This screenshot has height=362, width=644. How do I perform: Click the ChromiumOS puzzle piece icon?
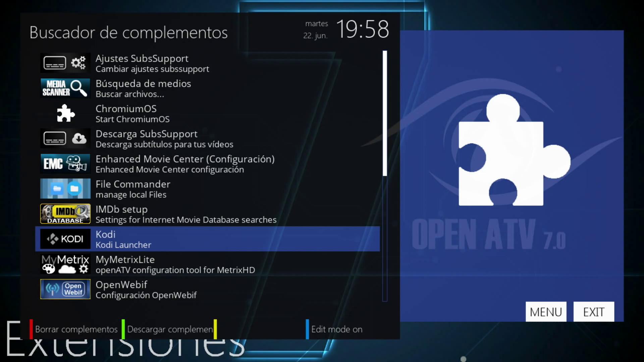(65, 113)
